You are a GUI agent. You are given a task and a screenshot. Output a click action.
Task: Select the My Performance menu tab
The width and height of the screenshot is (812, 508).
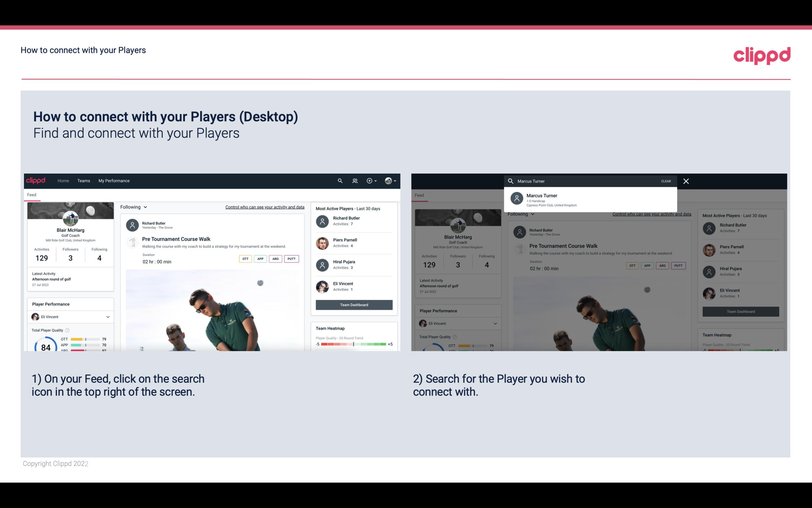tap(114, 180)
